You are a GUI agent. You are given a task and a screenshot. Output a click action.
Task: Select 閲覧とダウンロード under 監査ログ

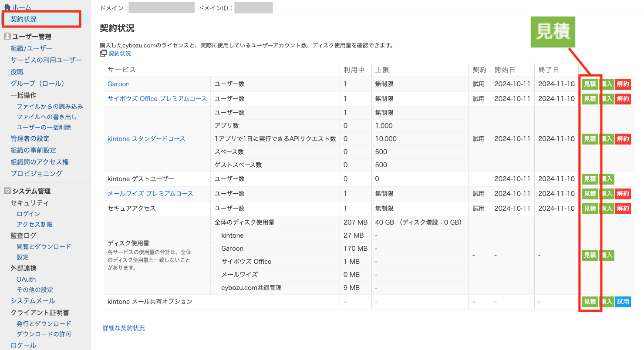click(44, 247)
